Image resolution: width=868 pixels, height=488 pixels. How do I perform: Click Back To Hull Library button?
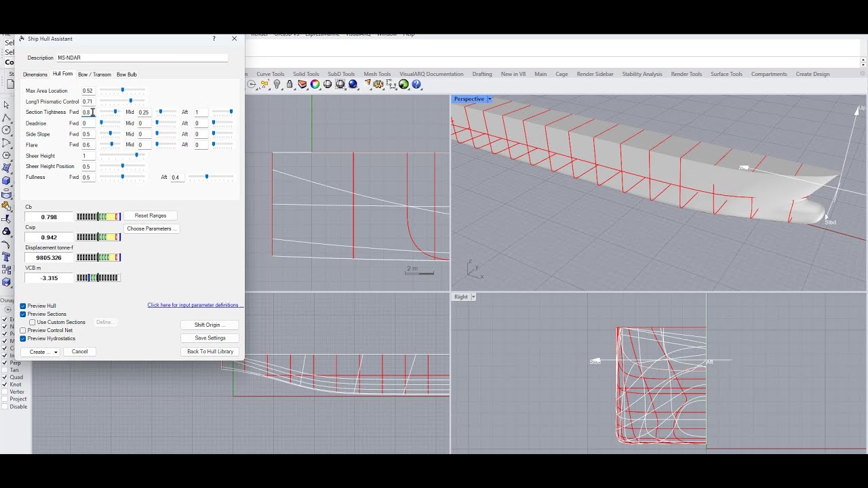pyautogui.click(x=210, y=352)
